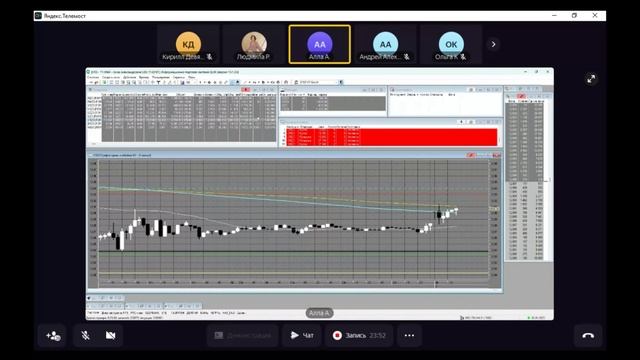Image resolution: width=640 pixels, height=360 pixels.
Task: Click the Яндекс Телемост app icon in title bar
Action: click(x=38, y=16)
